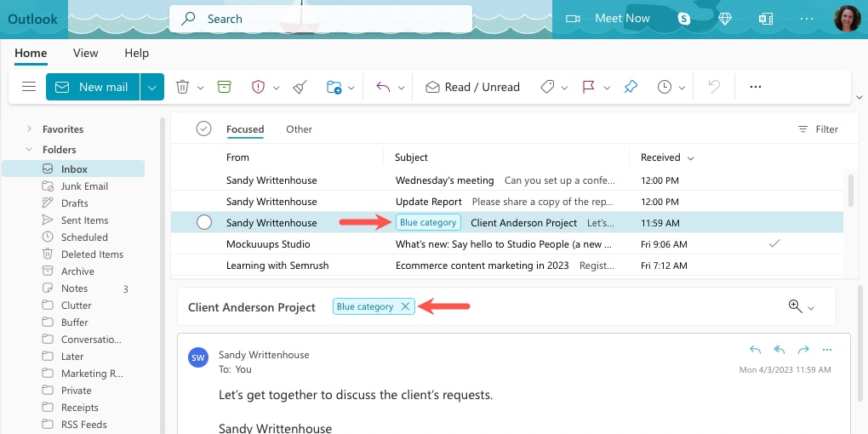This screenshot has height=434, width=868.
Task: Click the Delete trash icon in toolbar
Action: coord(182,87)
